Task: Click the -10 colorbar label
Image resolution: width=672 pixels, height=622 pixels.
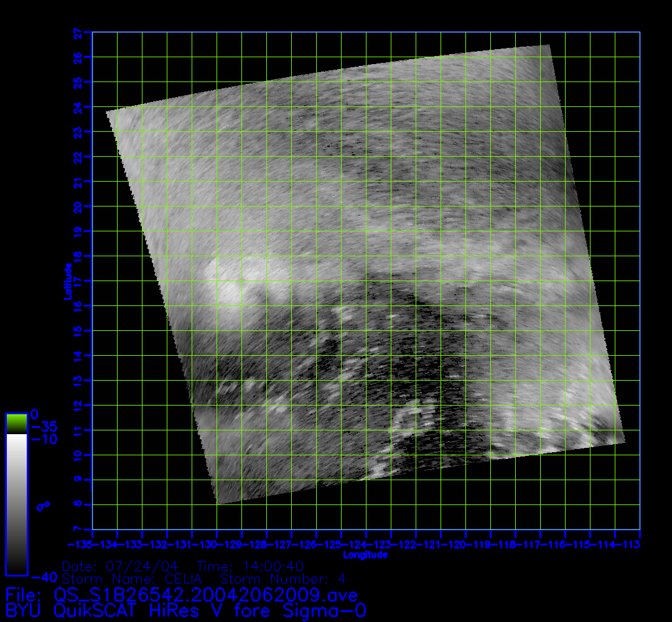Action: click(44, 439)
